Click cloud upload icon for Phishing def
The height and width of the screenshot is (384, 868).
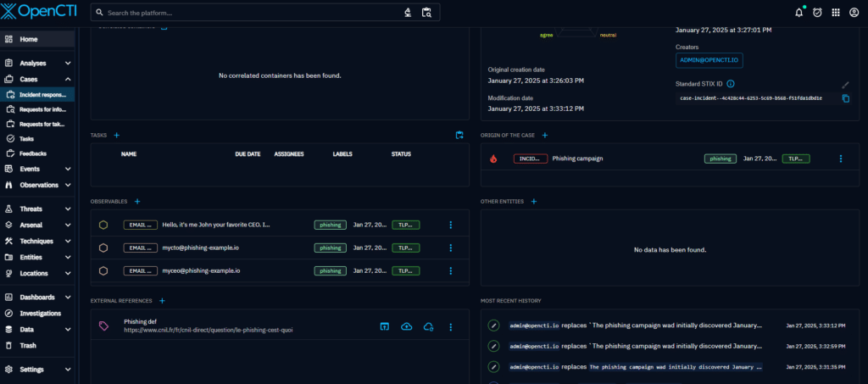(x=406, y=326)
